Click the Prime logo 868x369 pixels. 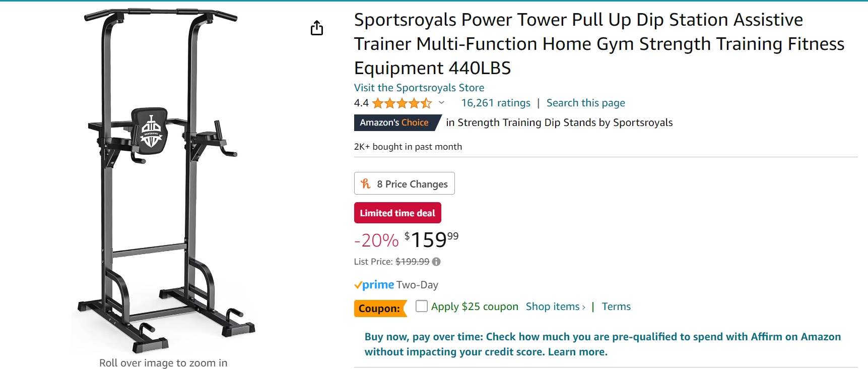pyautogui.click(x=374, y=285)
